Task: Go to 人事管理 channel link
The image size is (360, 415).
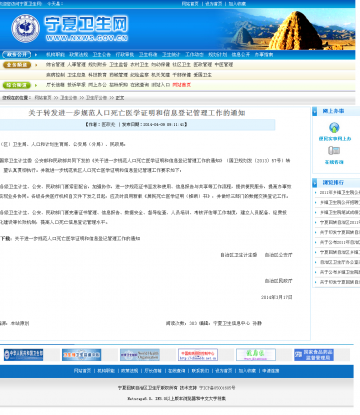Action: 76,65
